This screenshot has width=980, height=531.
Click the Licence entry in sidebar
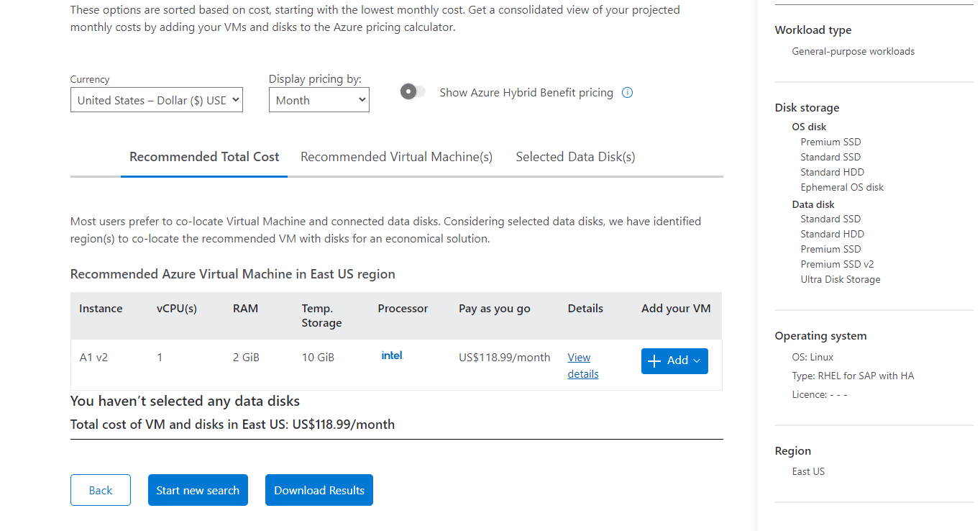pyautogui.click(x=820, y=394)
